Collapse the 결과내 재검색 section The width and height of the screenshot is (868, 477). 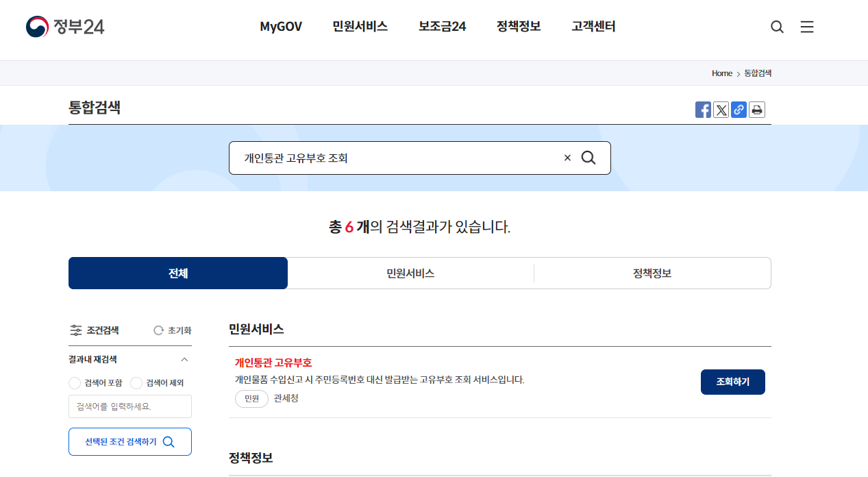pos(184,358)
